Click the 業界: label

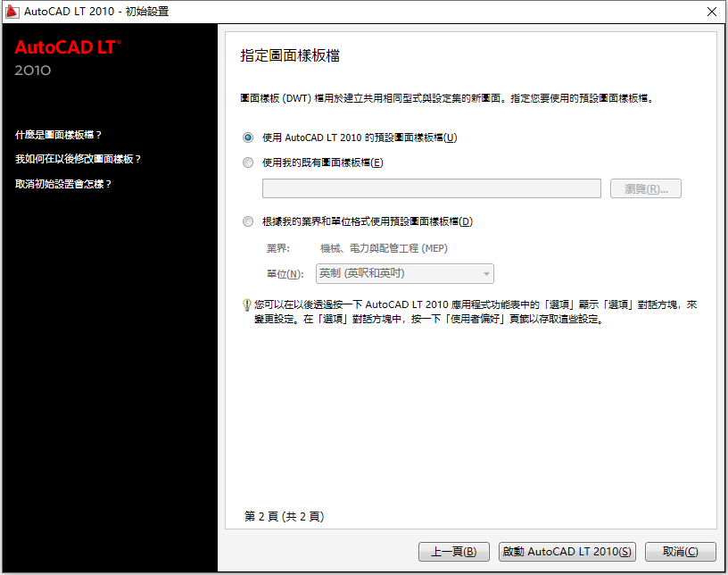[278, 248]
